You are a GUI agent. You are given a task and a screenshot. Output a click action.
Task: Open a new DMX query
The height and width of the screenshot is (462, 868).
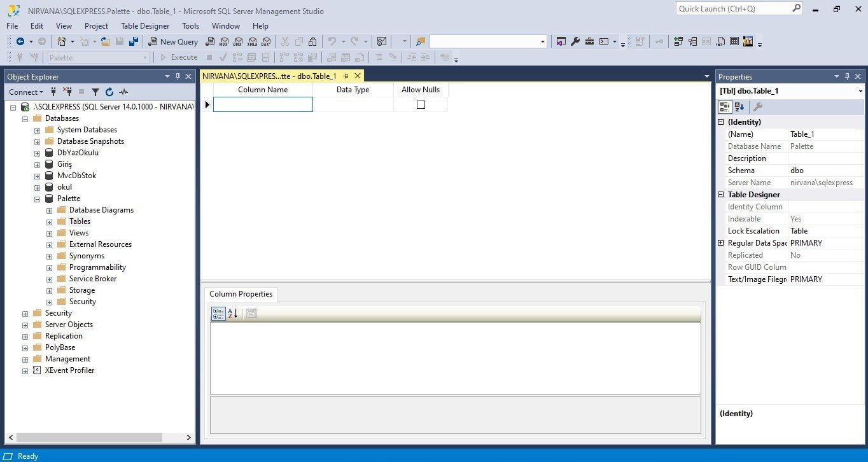click(x=238, y=41)
